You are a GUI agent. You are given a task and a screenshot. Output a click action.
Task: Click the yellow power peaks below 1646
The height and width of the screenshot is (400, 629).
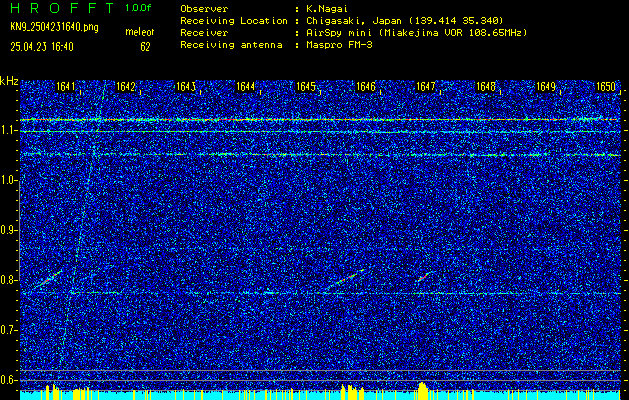[351, 392]
